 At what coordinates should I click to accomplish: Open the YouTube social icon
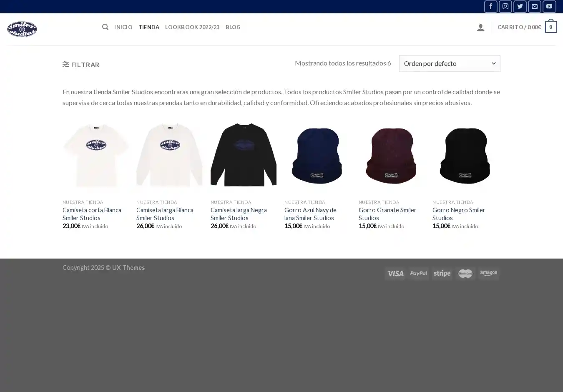coord(549,7)
